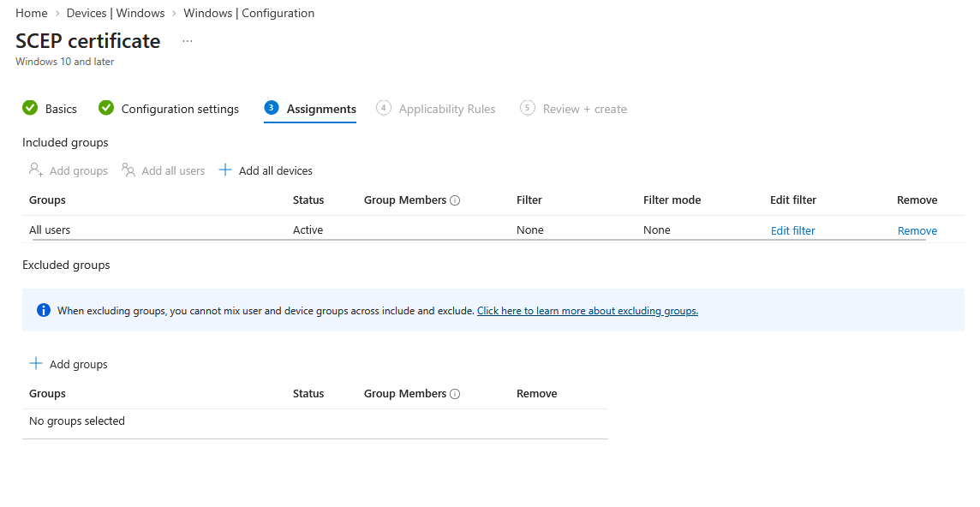Click the Filter value None
This screenshot has width=980, height=507.
(530, 230)
